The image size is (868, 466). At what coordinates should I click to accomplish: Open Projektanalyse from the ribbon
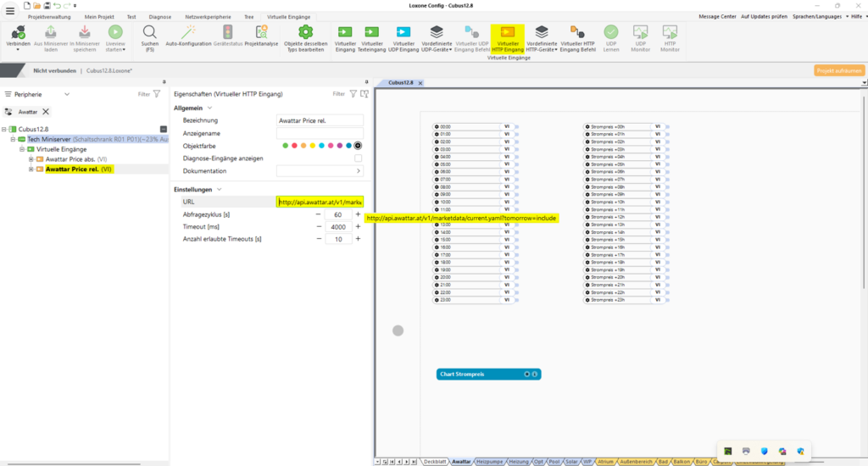point(261,32)
